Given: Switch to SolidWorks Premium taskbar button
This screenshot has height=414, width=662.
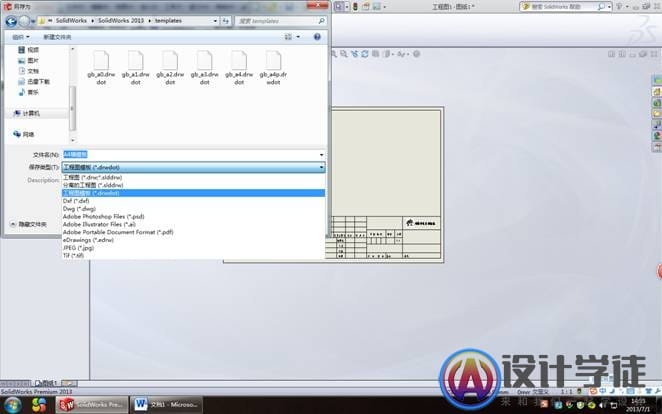Looking at the screenshot, I should pyautogui.click(x=92, y=405).
